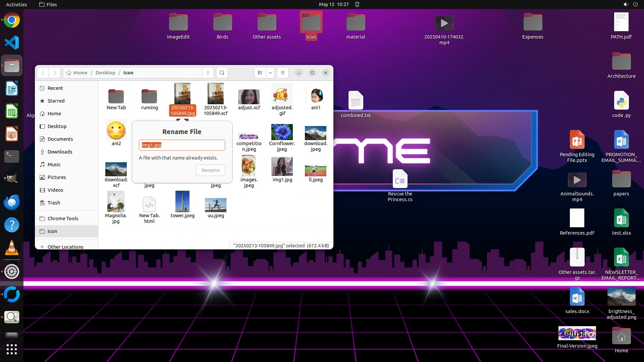Go to Desktop in the path bar
This screenshot has width=644, height=362.
point(105,73)
